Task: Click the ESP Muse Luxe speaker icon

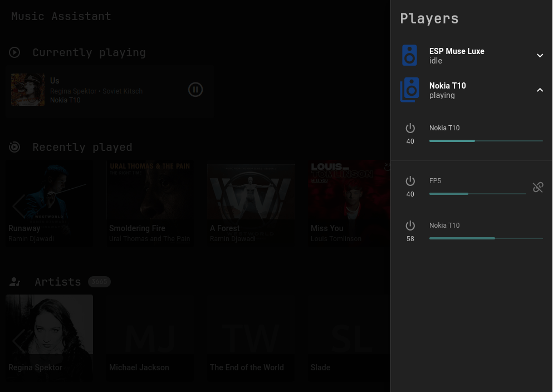Action: tap(409, 56)
